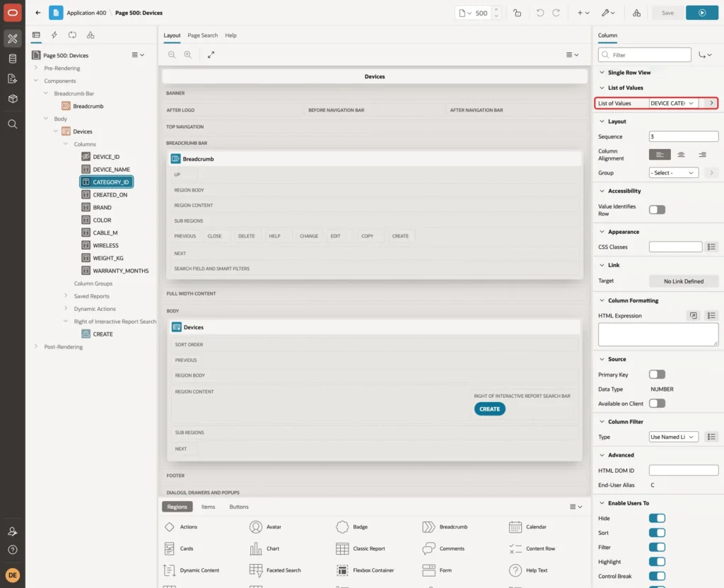The width and height of the screenshot is (724, 588).
Task: Zoom in the layout view
Action: (188, 54)
